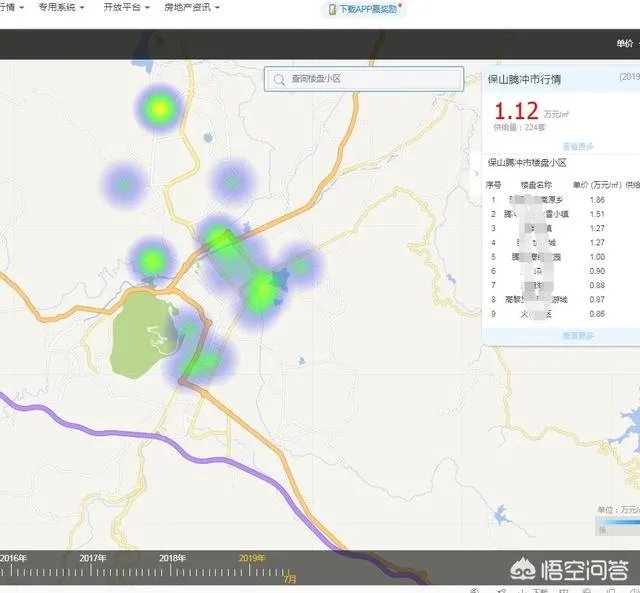Image resolution: width=640 pixels, height=593 pixels.
Task: Click 查看更多 below the community list
Action: pos(577,335)
